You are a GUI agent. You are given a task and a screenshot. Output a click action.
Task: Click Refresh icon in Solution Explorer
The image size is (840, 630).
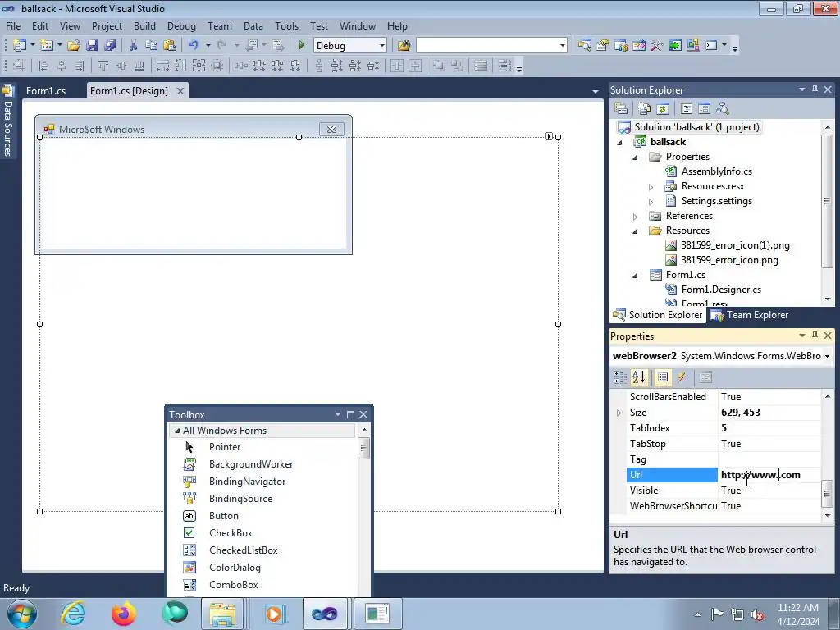663,109
